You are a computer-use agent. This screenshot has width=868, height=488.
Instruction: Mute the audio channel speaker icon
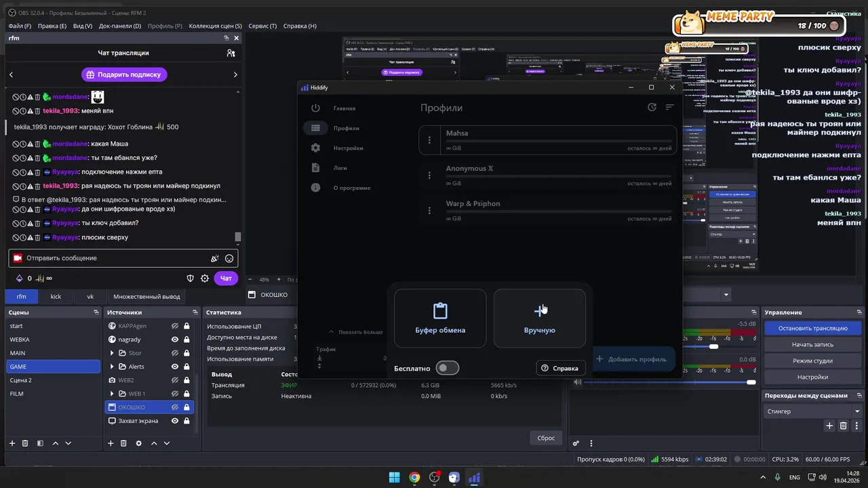[x=578, y=382]
